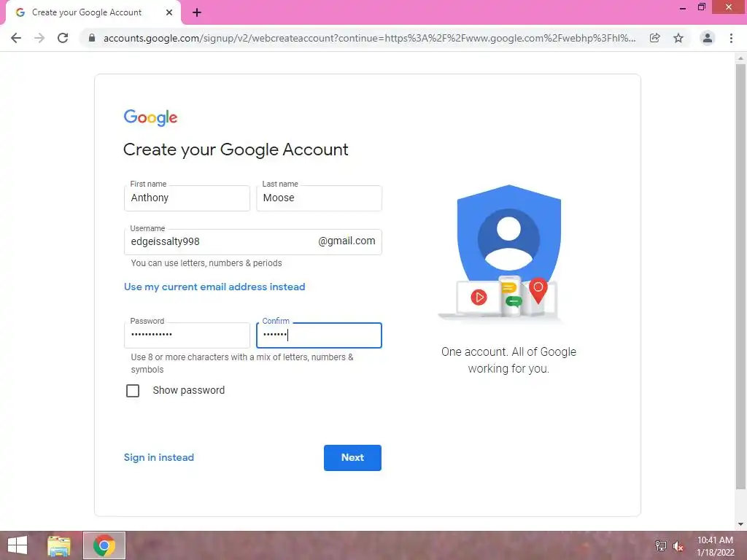
Task: Open the Chrome profile avatar menu
Action: click(x=708, y=38)
